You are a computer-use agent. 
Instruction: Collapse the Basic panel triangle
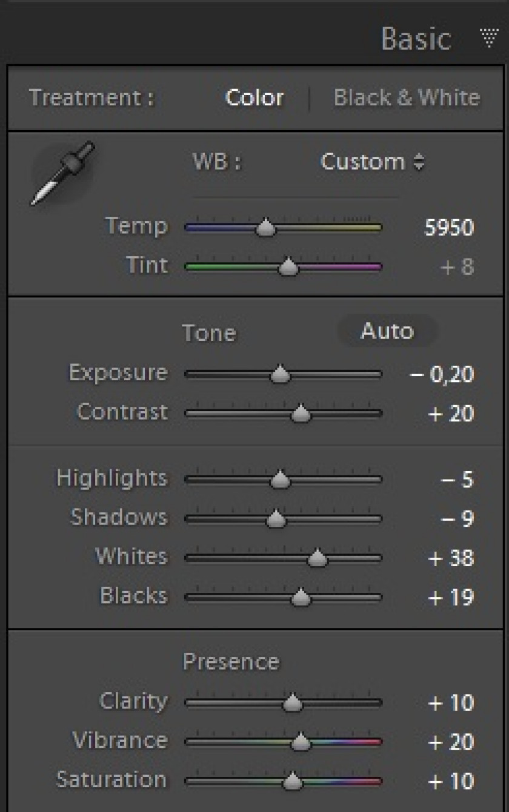pyautogui.click(x=489, y=38)
